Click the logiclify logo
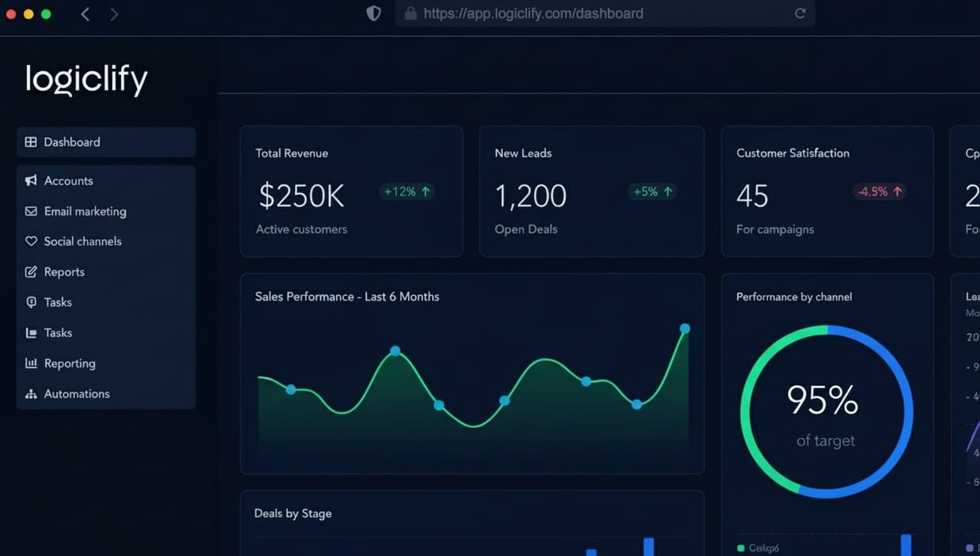The height and width of the screenshot is (556, 980). pos(86,79)
